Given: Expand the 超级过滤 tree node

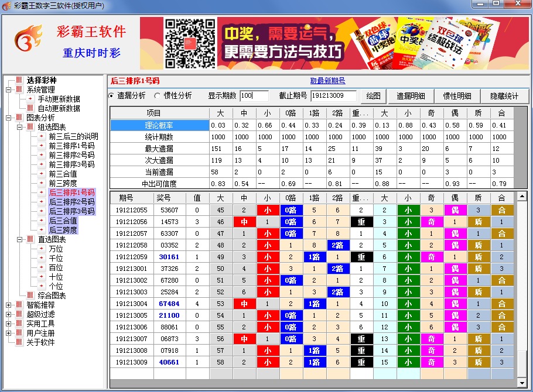Looking at the screenshot, I should (x=8, y=314).
